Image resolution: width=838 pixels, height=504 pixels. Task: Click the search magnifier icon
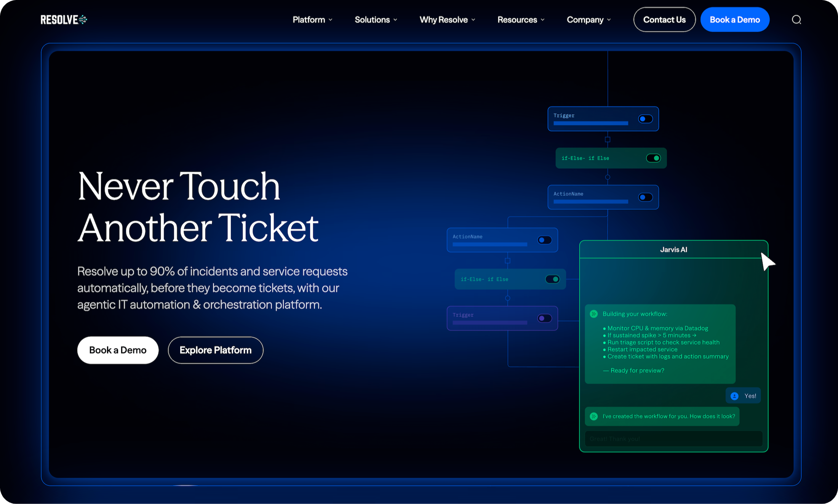[x=796, y=20]
